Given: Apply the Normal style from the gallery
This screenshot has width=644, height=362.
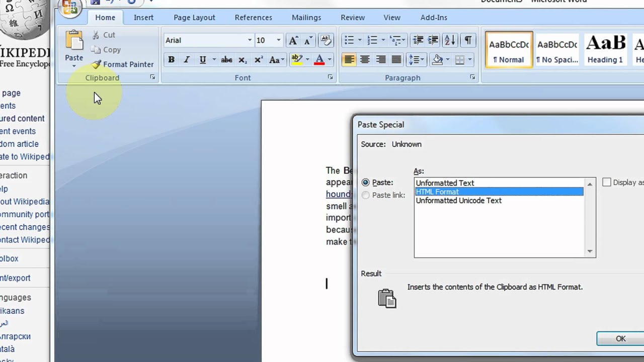Looking at the screenshot, I should coord(509,50).
